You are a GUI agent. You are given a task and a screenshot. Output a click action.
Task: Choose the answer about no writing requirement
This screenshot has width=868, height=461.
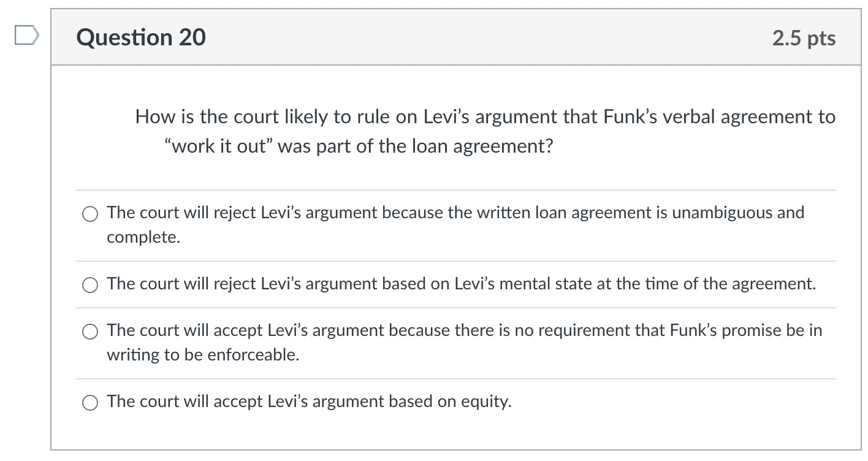[89, 331]
